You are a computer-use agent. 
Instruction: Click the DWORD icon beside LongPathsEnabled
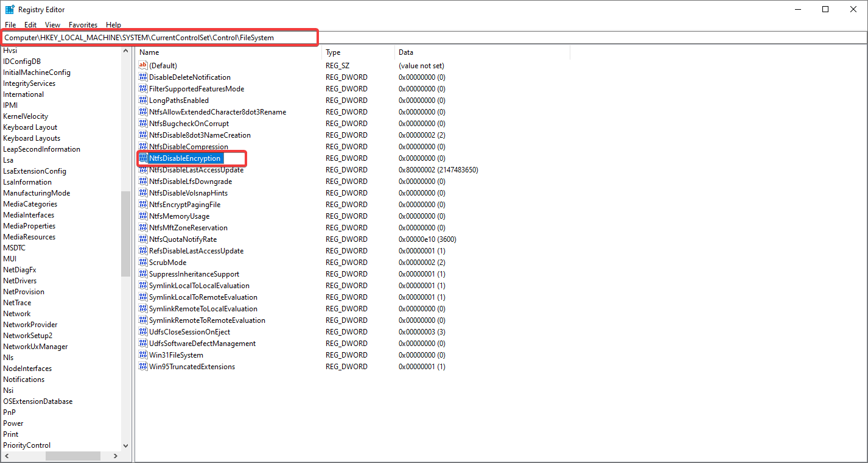coord(141,100)
